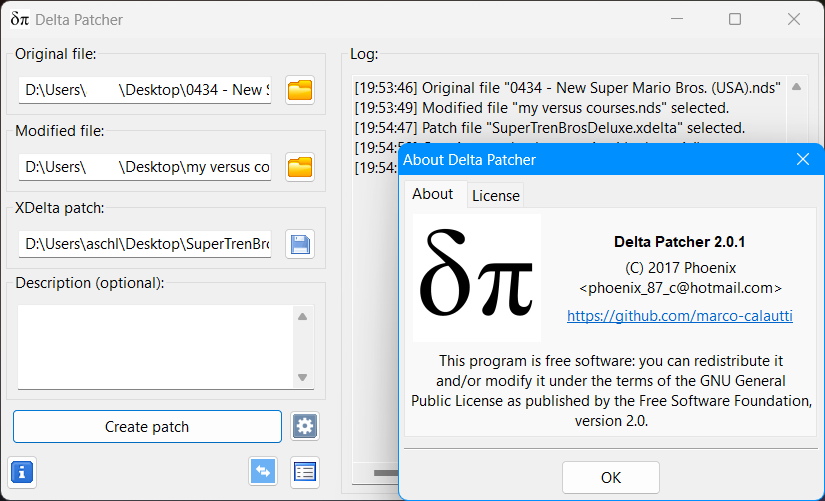The width and height of the screenshot is (825, 501).
Task: Click the Create patch button
Action: (147, 426)
